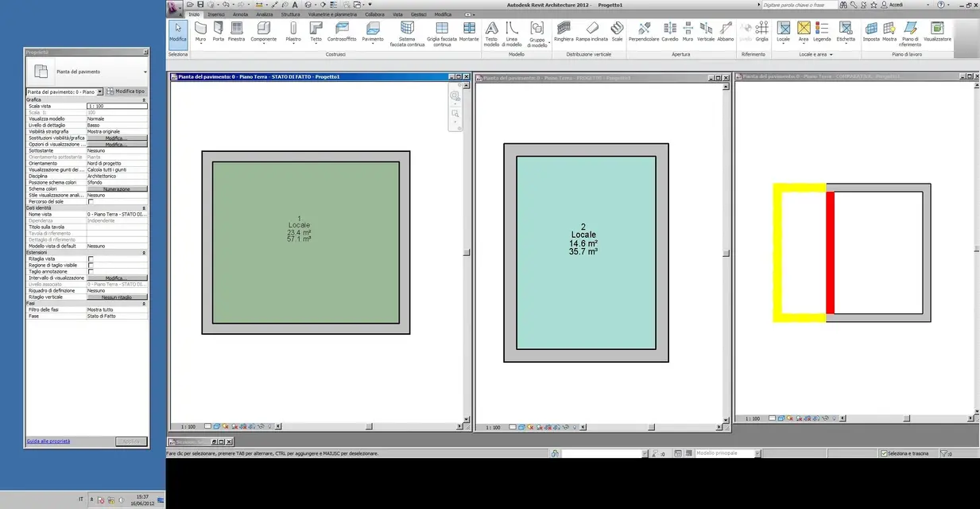Toggle Seleziona e trascina checkbox

pyautogui.click(x=884, y=453)
